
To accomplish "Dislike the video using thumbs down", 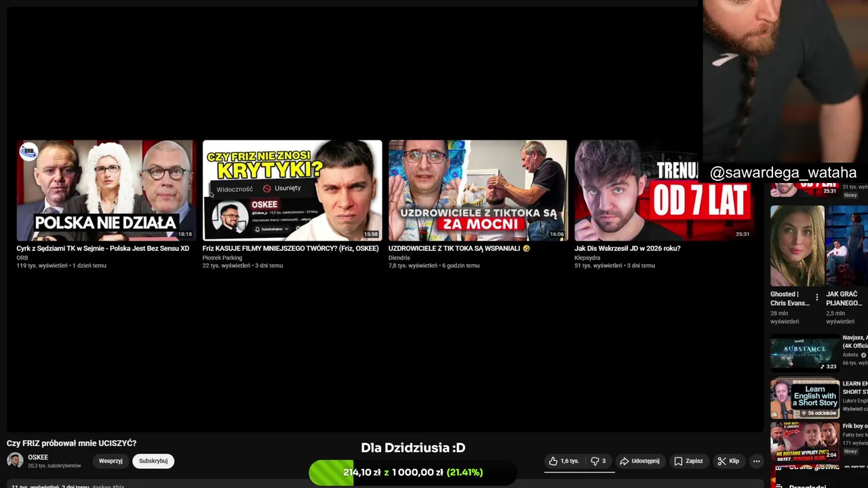I will pyautogui.click(x=598, y=461).
